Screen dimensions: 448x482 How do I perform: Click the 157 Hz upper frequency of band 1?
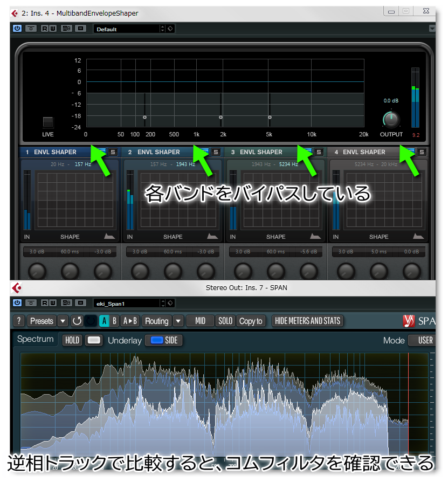[83, 164]
